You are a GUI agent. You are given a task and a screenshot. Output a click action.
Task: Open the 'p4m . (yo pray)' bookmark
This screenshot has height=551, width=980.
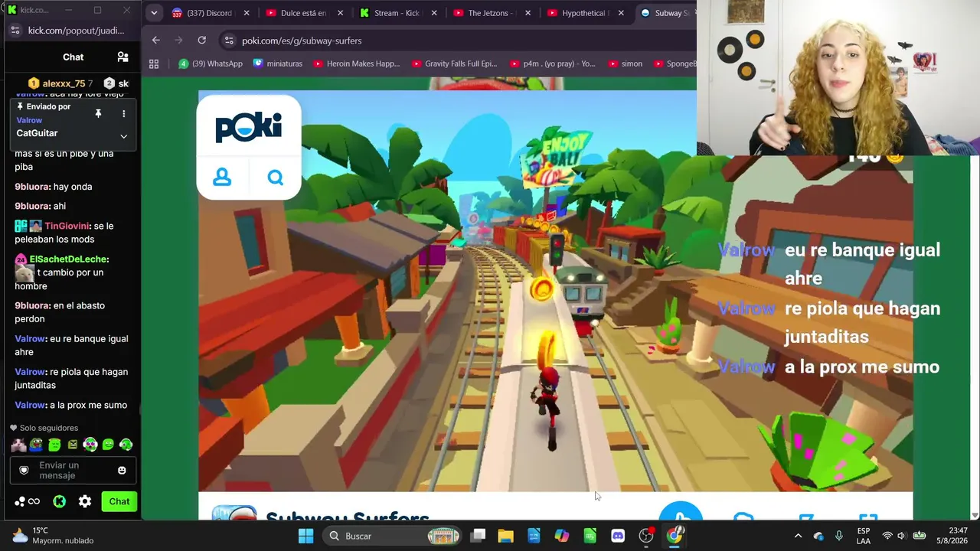tap(552, 64)
